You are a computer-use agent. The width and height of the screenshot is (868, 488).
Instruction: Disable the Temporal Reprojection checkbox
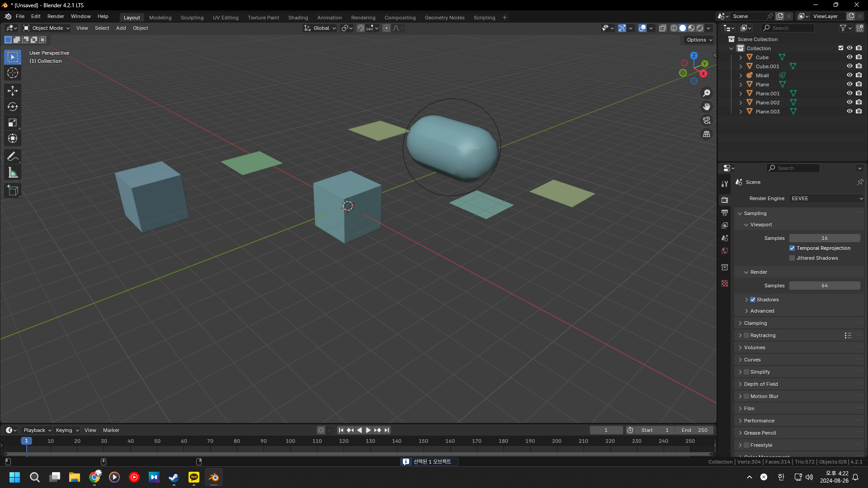click(x=792, y=248)
